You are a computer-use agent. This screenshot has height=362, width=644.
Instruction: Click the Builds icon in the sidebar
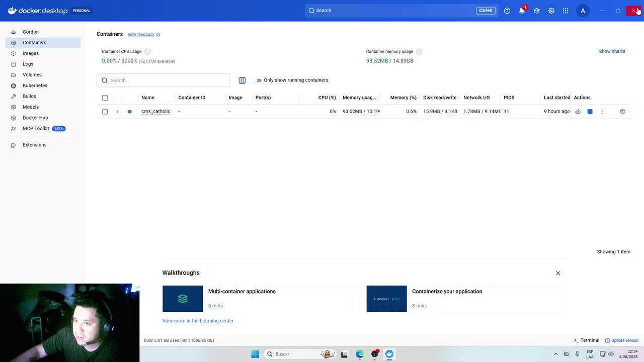14,97
